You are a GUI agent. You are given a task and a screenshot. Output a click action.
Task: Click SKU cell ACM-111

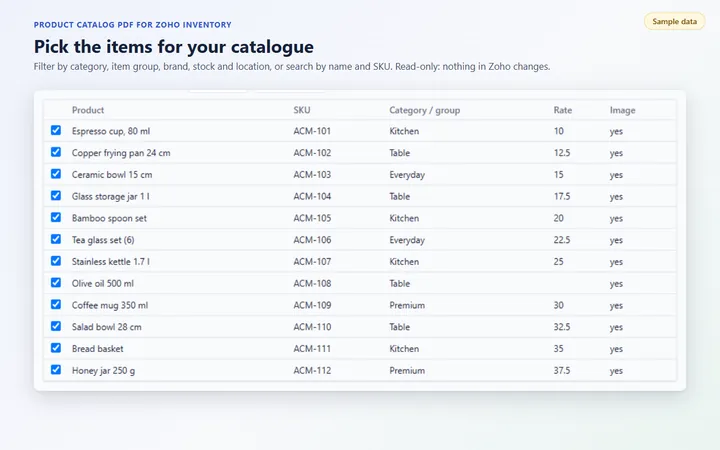click(312, 349)
